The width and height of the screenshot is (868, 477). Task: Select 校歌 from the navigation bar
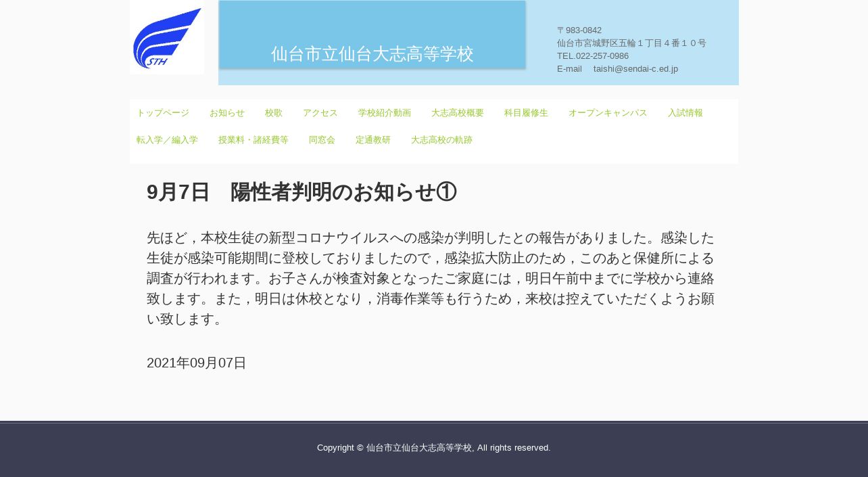click(x=274, y=113)
